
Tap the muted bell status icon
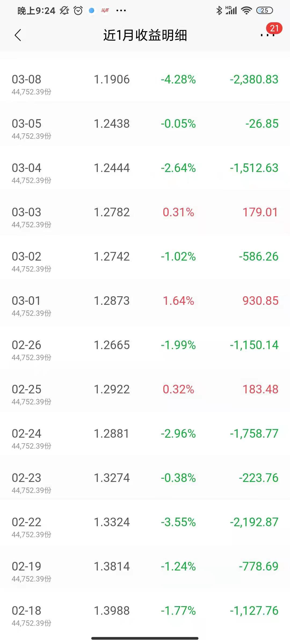tap(64, 10)
